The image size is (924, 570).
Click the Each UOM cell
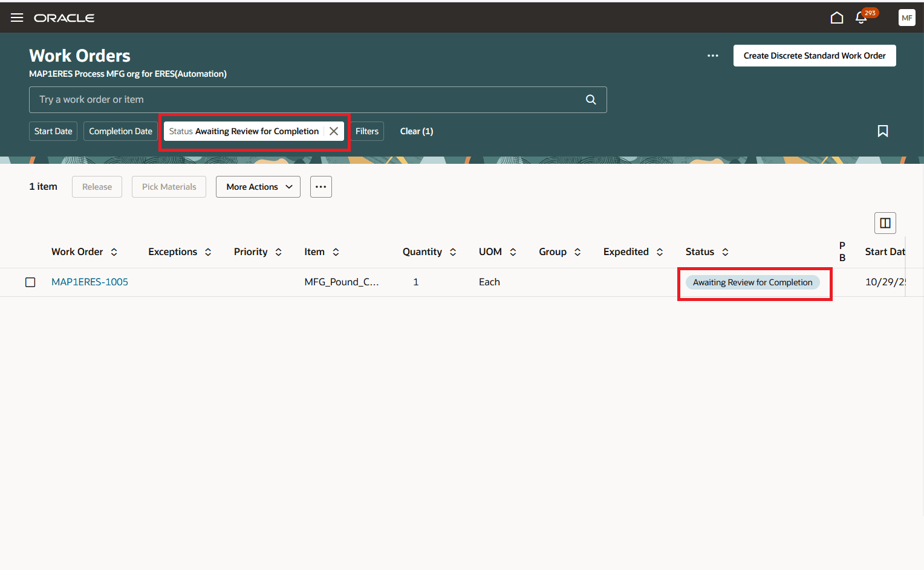click(x=489, y=282)
